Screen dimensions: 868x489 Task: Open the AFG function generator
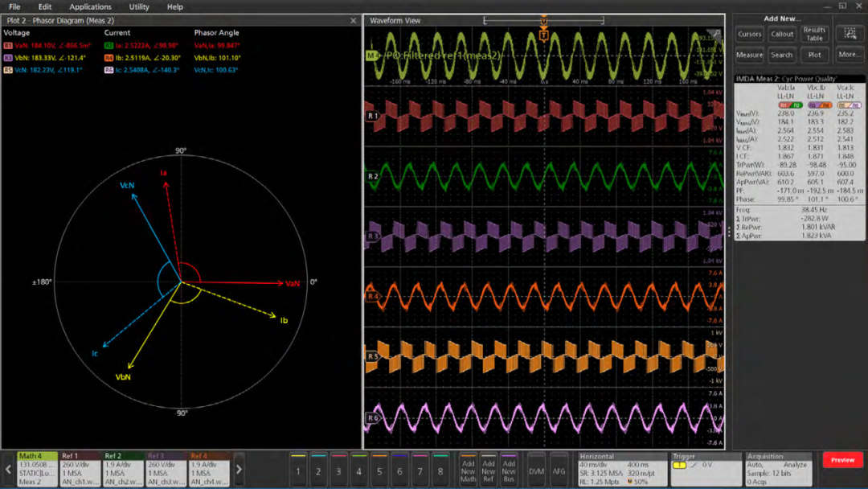[559, 471]
